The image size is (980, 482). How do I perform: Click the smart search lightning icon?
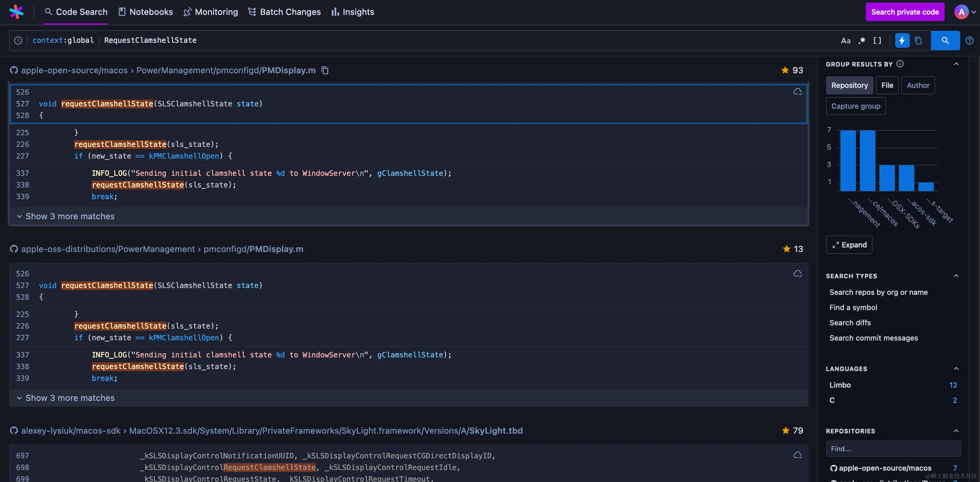point(902,40)
